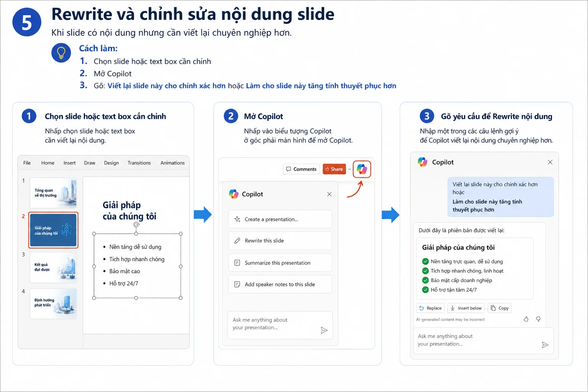Click bullet text Tích hợp nhanh chóng

[137, 259]
